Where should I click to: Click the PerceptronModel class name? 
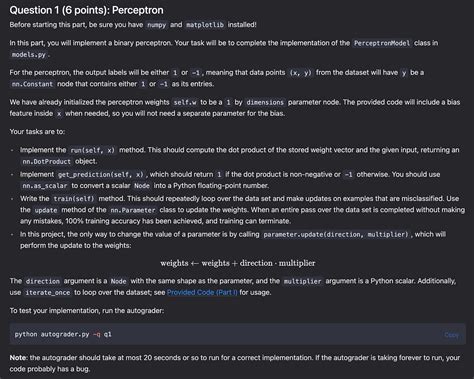[382, 43]
